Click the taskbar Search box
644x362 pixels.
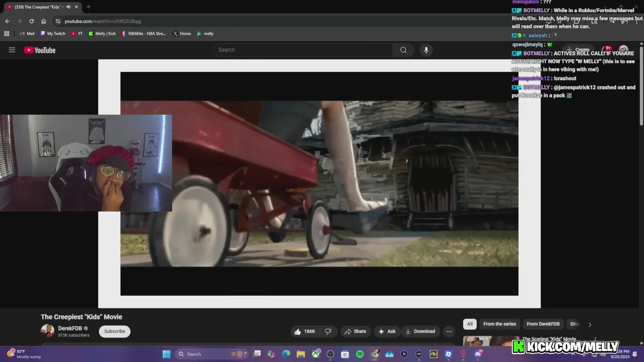[211, 354]
